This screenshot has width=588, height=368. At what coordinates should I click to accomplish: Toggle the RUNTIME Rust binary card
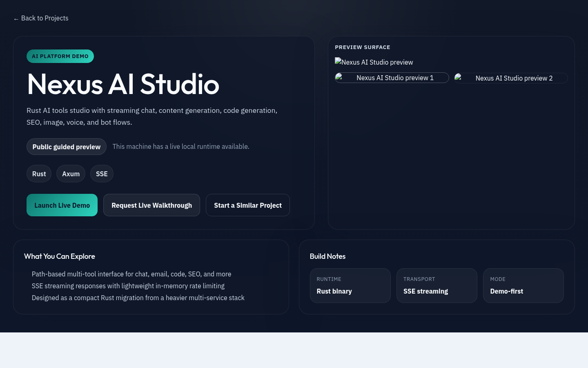point(350,285)
